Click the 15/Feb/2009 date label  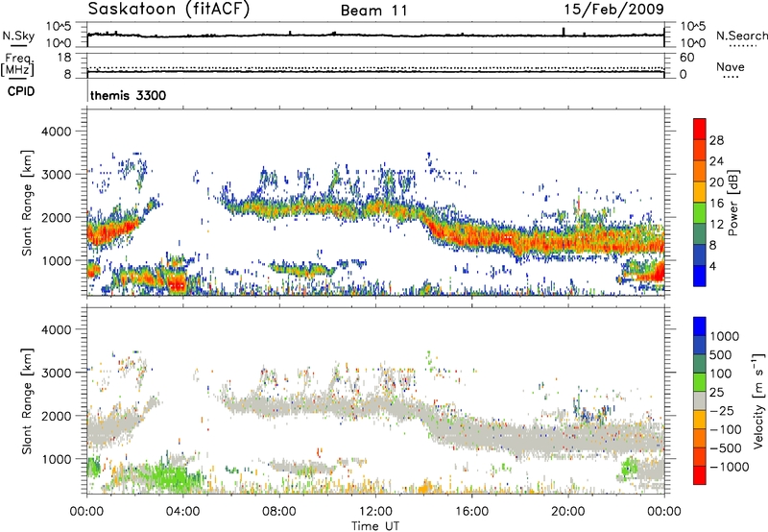pyautogui.click(x=614, y=9)
